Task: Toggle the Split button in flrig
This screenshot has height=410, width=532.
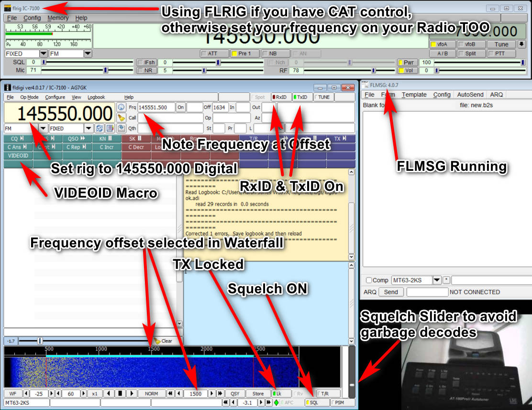Action: (x=471, y=53)
